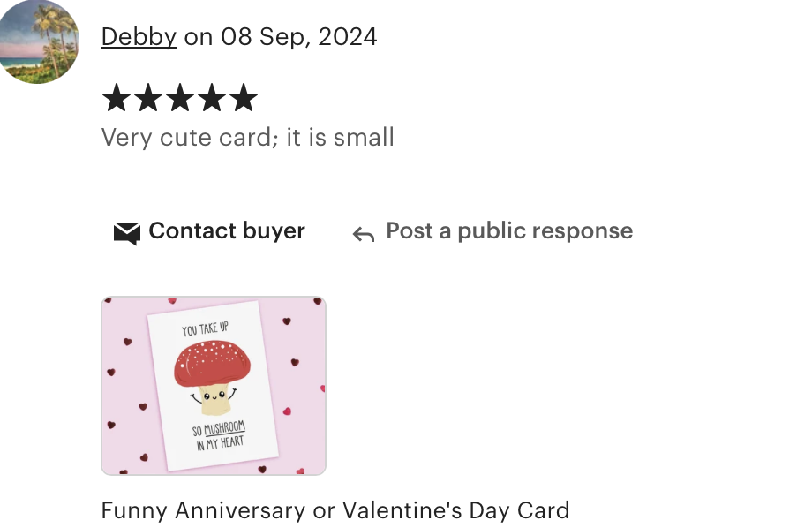Screen dimensions: 812x528
Task: Select the second rating star
Action: click(x=148, y=97)
